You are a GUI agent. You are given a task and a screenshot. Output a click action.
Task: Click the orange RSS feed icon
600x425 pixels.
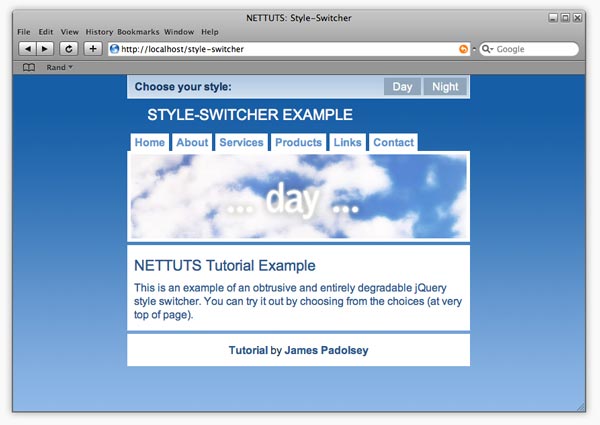[463, 49]
